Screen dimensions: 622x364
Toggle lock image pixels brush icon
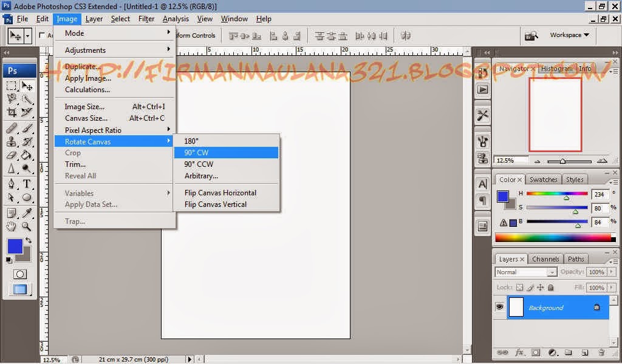(530, 288)
